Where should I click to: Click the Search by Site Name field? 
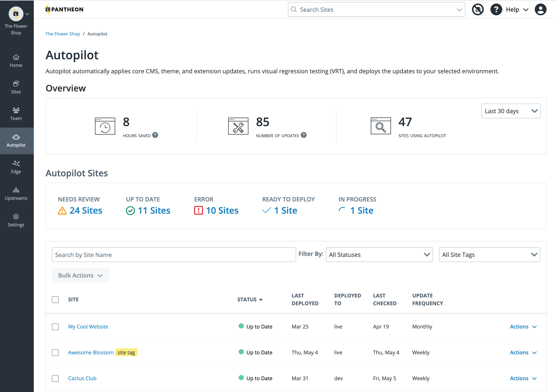(173, 254)
